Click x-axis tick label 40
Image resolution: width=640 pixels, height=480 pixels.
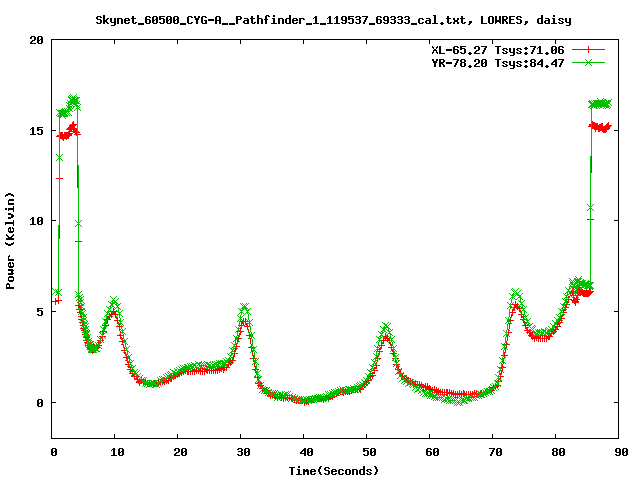click(x=306, y=452)
